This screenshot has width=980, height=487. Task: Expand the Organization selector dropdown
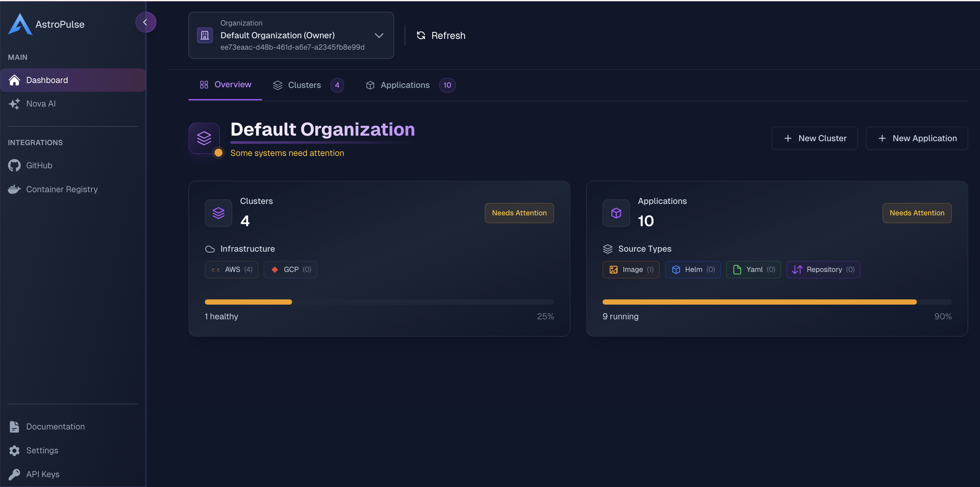coord(378,35)
